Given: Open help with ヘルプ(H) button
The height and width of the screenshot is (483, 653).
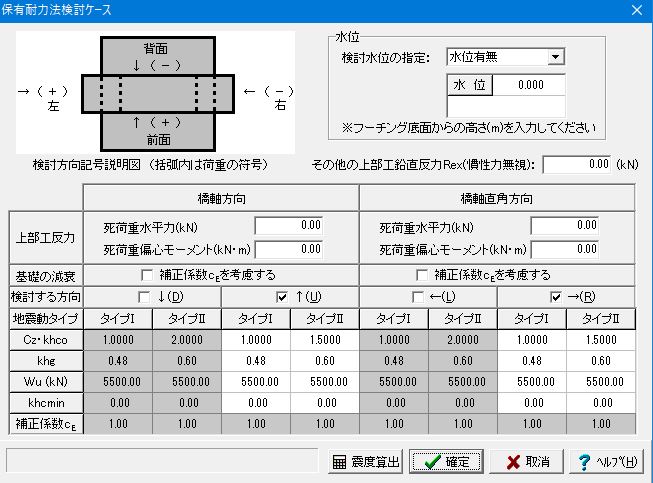Looking at the screenshot, I should [607, 461].
